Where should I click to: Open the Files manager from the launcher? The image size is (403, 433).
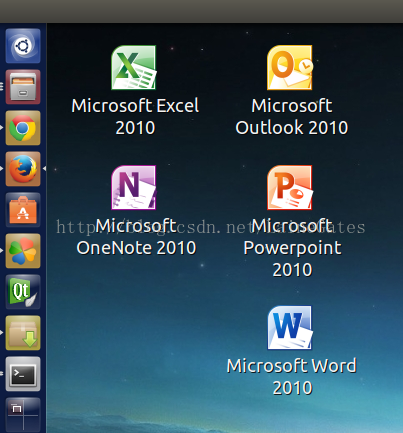[23, 87]
